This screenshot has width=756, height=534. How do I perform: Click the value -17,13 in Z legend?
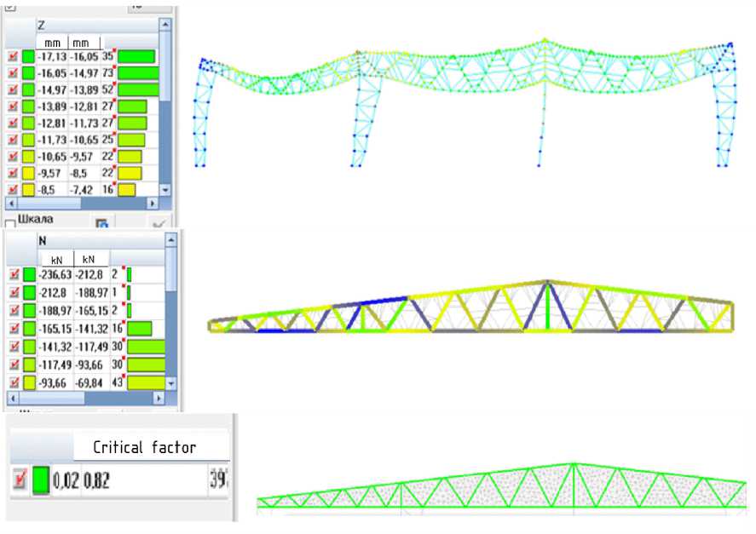pos(52,57)
